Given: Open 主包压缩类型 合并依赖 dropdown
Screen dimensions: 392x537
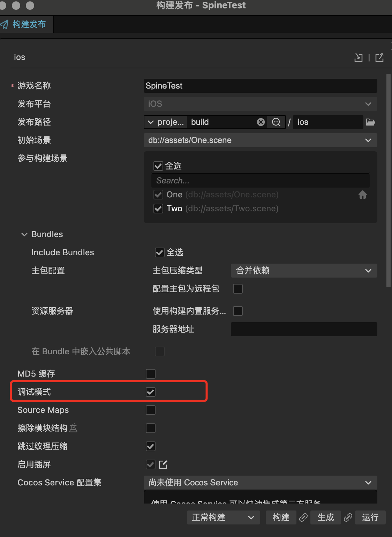Looking at the screenshot, I should click(304, 271).
